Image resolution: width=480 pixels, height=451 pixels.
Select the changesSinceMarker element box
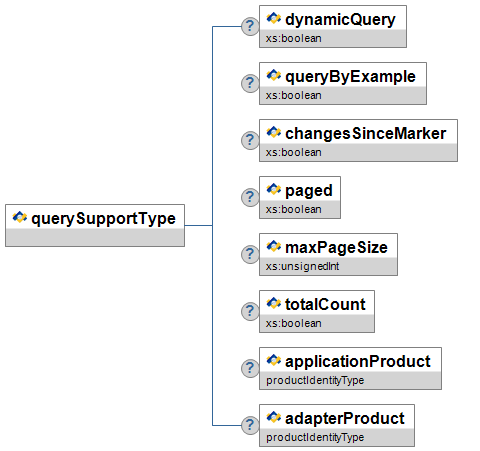click(358, 140)
